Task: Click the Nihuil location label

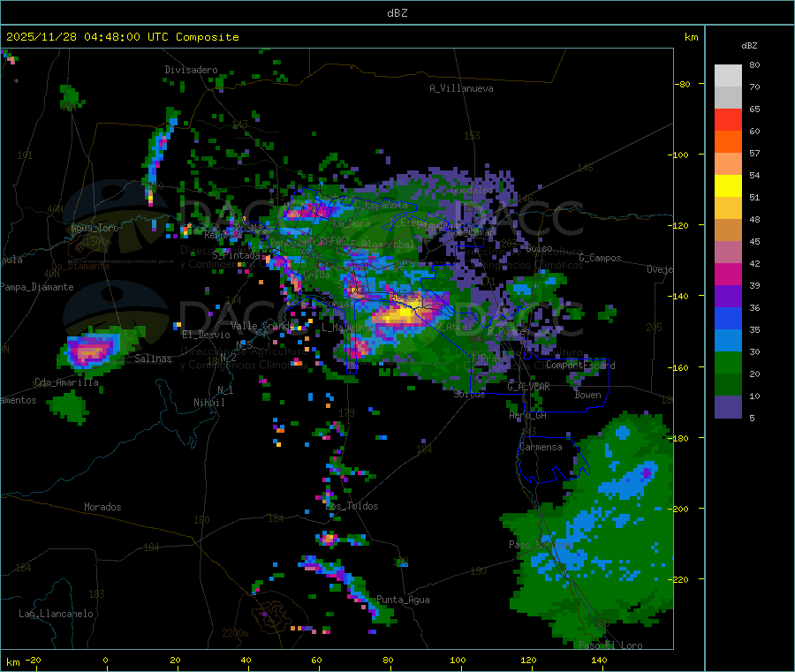Action: tap(208, 403)
